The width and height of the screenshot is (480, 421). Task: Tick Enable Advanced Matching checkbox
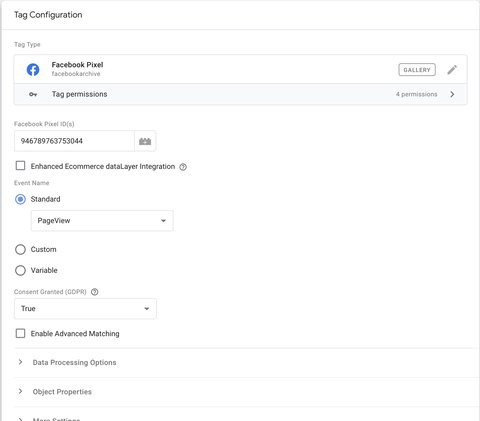20,333
